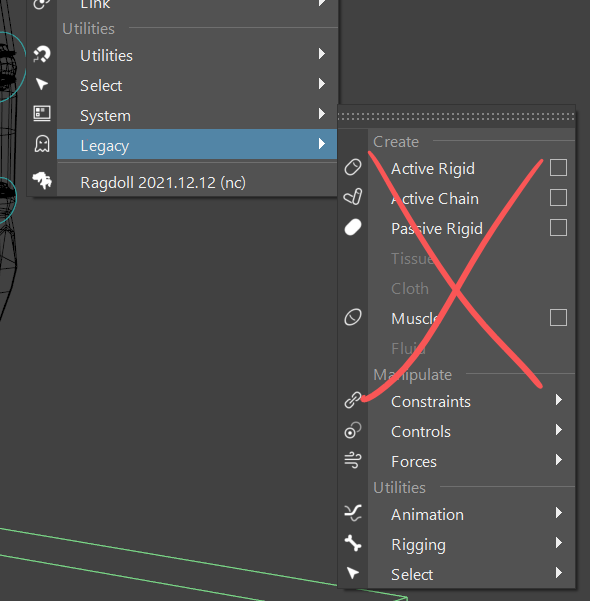
Task: Click the Active Rigid capsule icon
Action: [x=353, y=167]
